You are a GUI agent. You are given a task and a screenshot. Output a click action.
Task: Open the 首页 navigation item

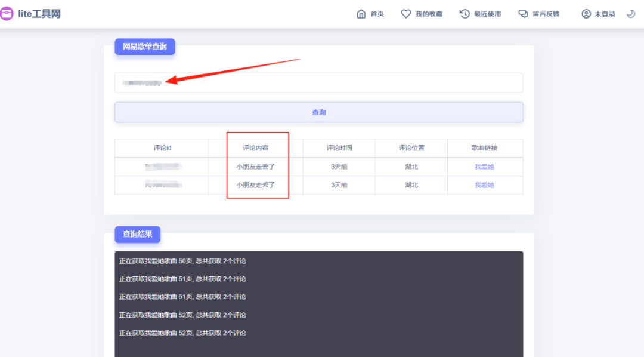377,14
